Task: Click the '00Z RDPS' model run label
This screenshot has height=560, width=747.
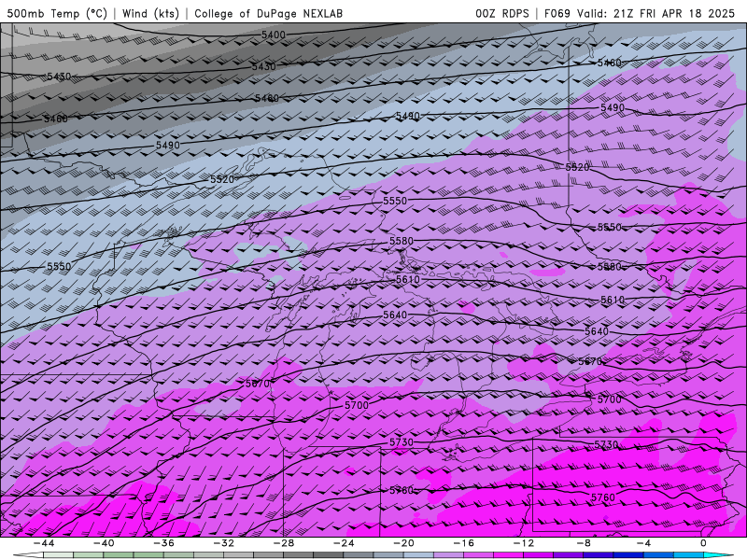Action: pos(502,14)
